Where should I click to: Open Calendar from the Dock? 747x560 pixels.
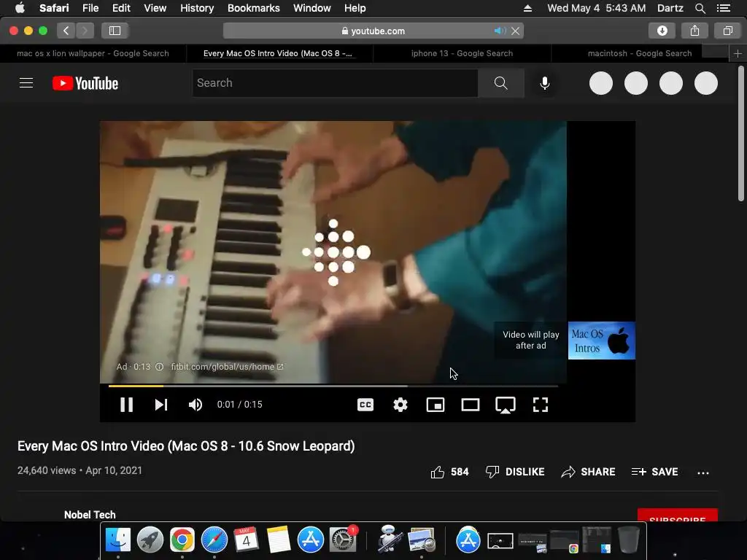[x=247, y=540]
